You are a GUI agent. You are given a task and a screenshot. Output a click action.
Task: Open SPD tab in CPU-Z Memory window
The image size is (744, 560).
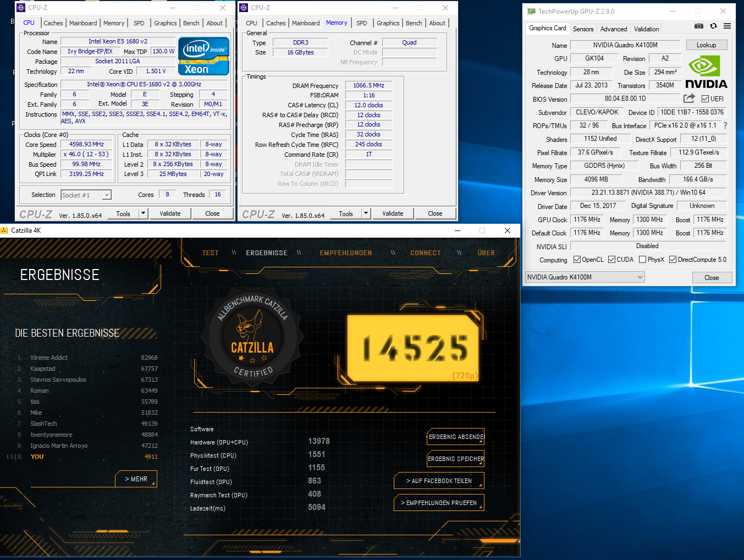click(x=362, y=23)
